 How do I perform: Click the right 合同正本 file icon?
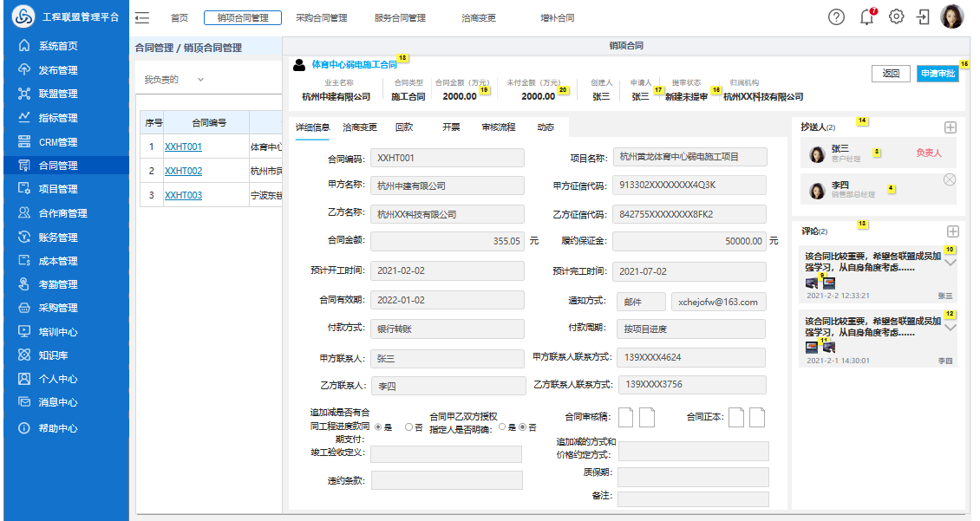point(757,417)
